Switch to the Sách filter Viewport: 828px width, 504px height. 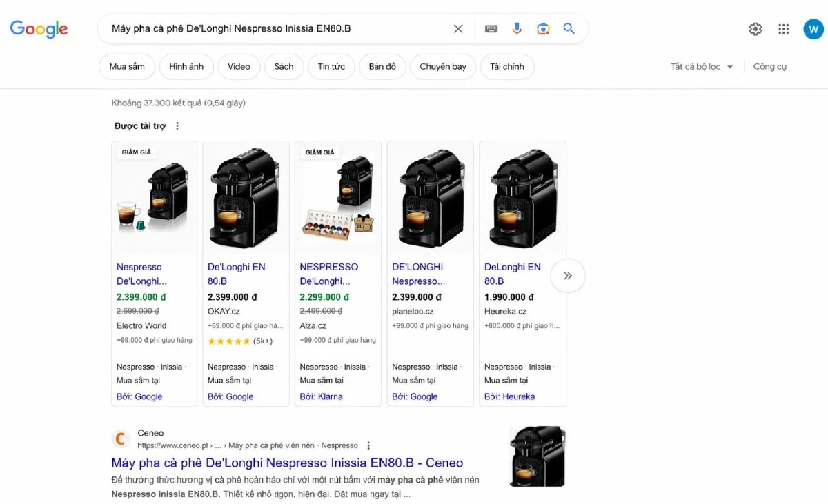pyautogui.click(x=284, y=67)
